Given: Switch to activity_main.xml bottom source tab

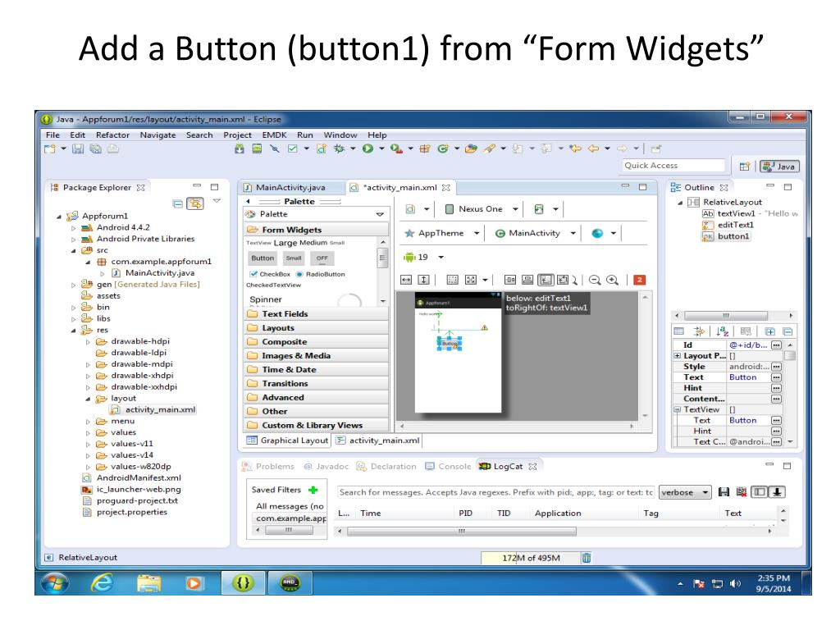Looking at the screenshot, I should pos(379,441).
